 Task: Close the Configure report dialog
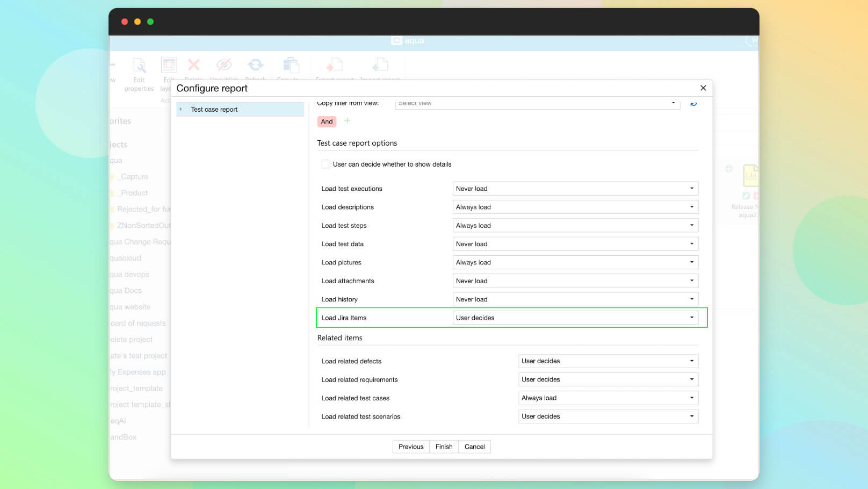coord(703,88)
